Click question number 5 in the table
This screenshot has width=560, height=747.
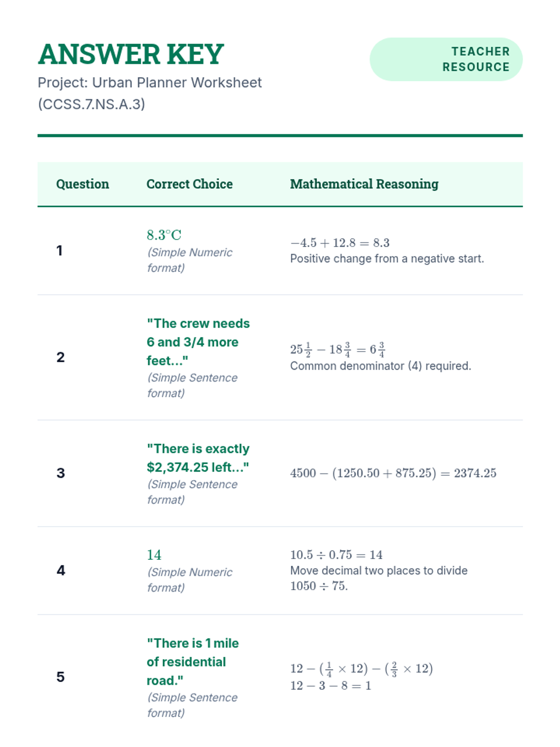[x=61, y=677]
